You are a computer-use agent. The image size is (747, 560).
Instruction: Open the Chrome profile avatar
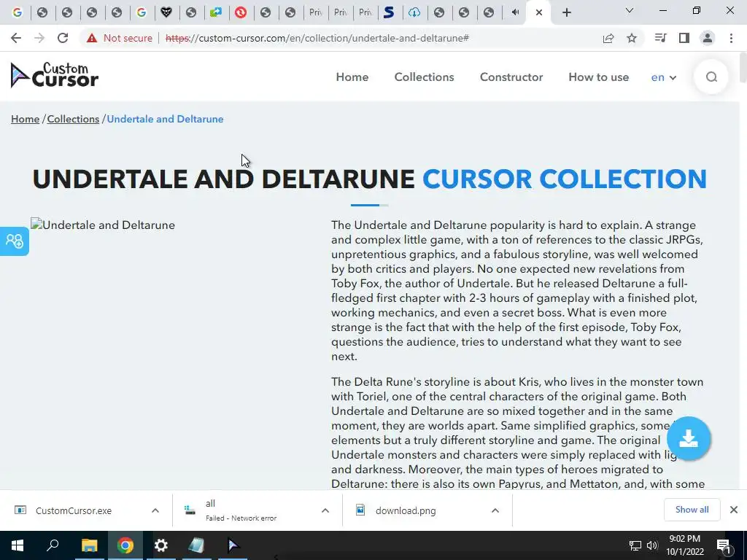[708, 38]
